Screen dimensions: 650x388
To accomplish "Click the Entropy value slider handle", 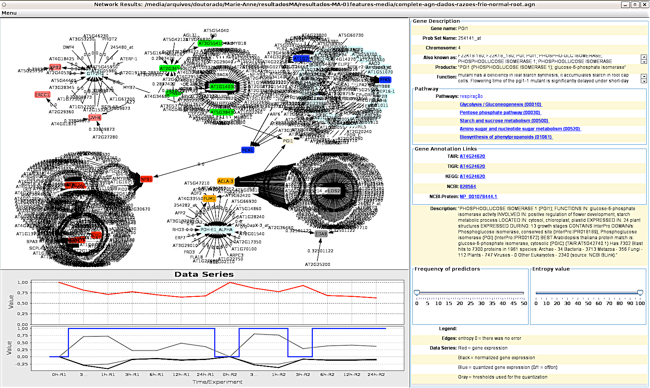I will (640, 293).
